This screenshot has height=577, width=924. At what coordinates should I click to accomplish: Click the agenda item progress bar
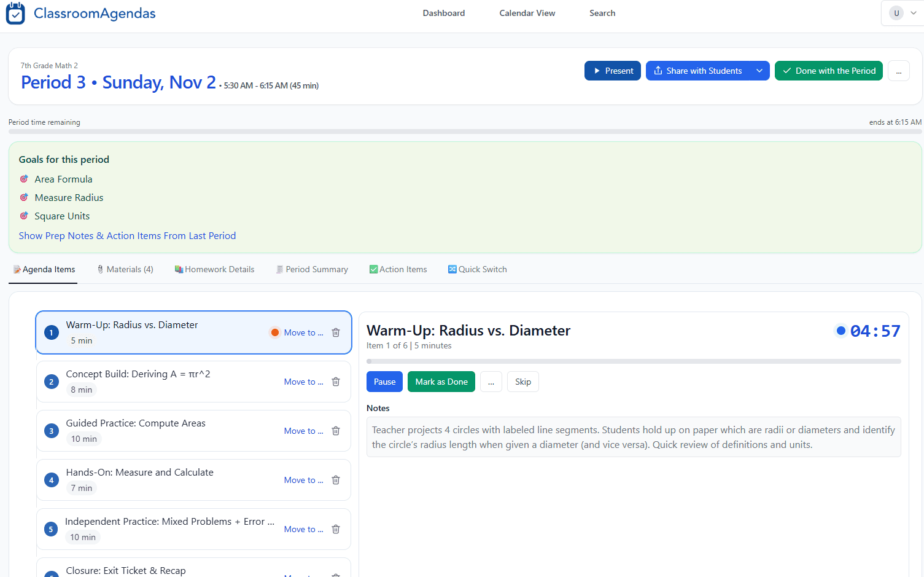pyautogui.click(x=633, y=361)
